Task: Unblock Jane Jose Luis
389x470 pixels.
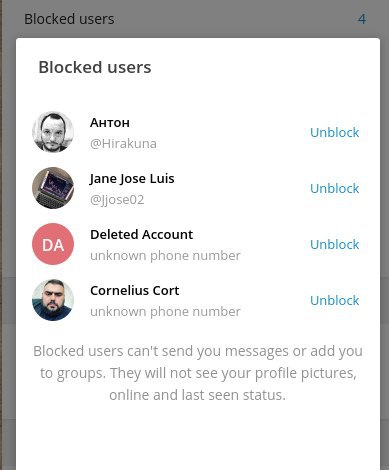Action: (334, 188)
